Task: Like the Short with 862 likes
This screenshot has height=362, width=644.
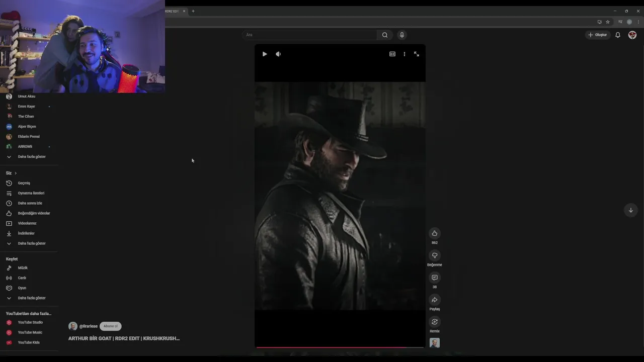Action: (435, 233)
